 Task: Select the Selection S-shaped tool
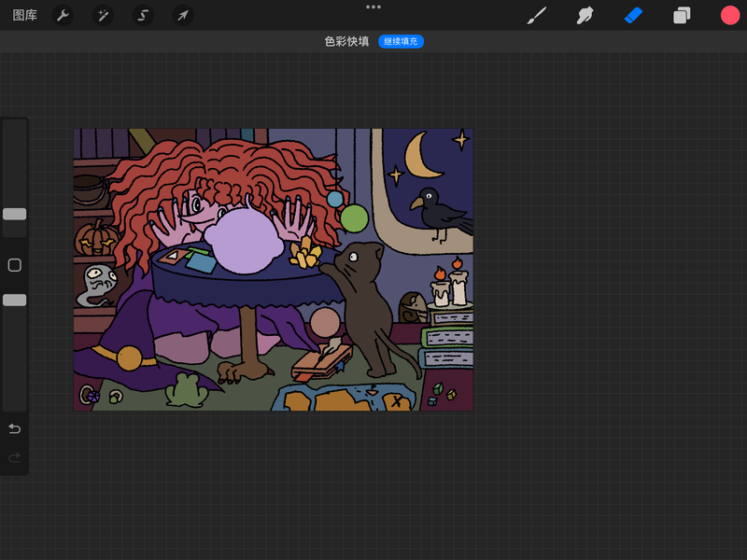click(x=143, y=15)
